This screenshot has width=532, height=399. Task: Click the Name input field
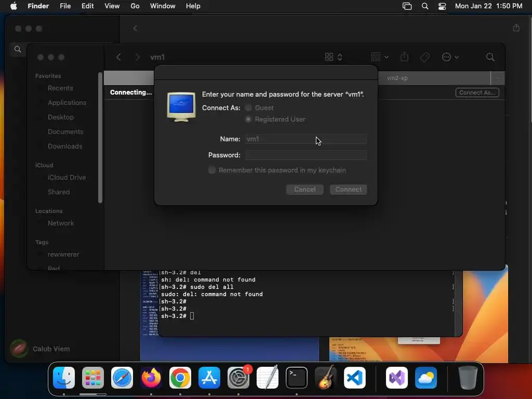305,139
